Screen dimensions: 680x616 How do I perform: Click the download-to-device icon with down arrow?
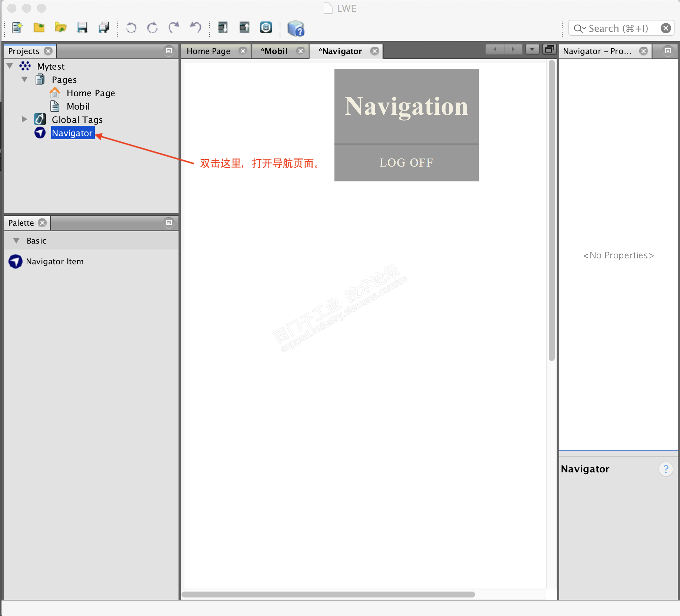pos(223,28)
